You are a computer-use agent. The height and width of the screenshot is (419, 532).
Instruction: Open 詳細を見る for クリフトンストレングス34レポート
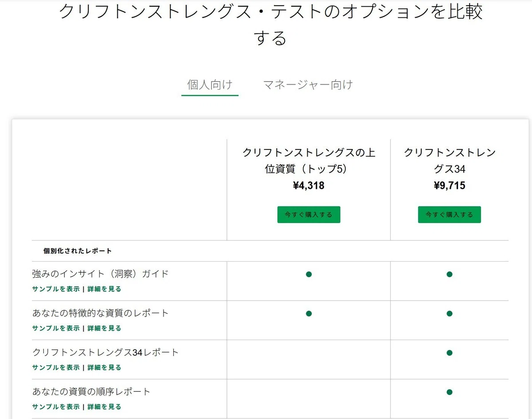[x=104, y=368]
